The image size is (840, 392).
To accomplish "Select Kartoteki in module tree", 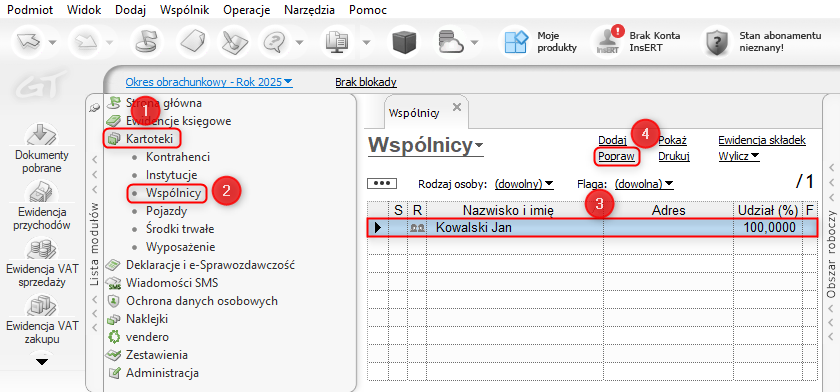I will tap(149, 139).
